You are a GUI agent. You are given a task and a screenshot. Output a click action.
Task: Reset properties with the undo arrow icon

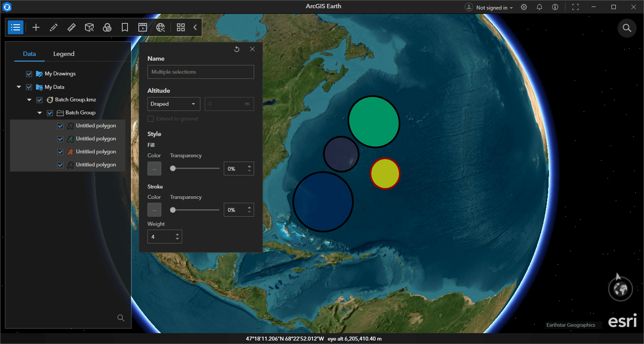[x=237, y=49]
